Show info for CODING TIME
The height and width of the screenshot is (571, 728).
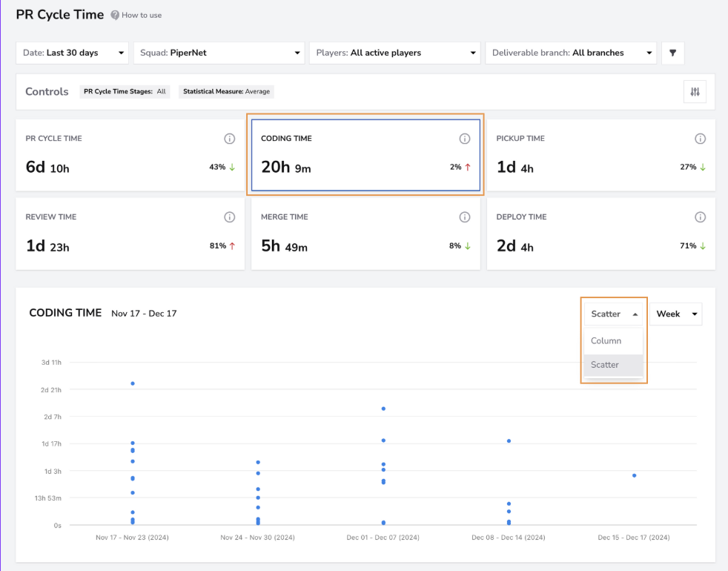point(465,139)
